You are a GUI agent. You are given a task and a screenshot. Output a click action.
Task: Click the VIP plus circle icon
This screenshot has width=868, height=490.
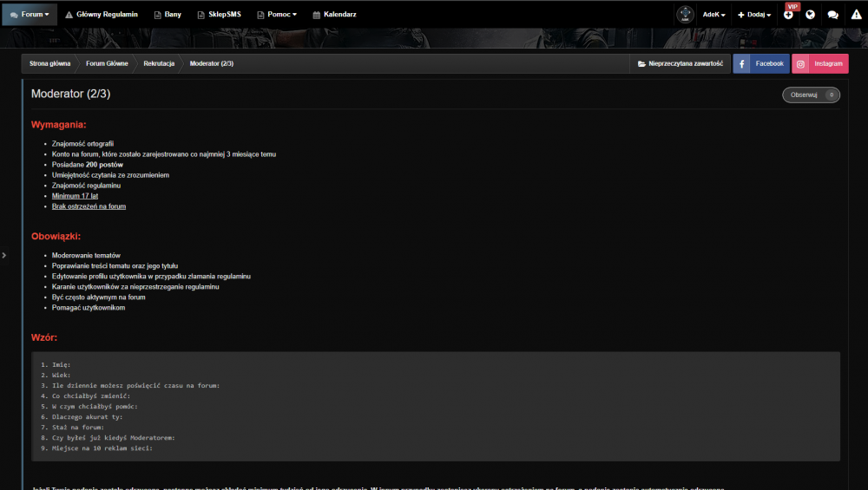point(788,15)
